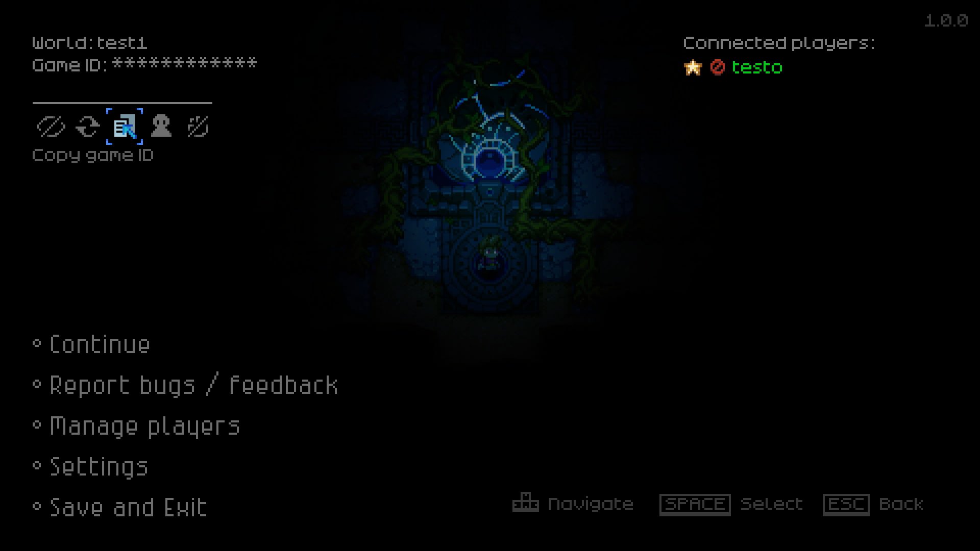Click the cancel/slash icon on left

coord(50,126)
